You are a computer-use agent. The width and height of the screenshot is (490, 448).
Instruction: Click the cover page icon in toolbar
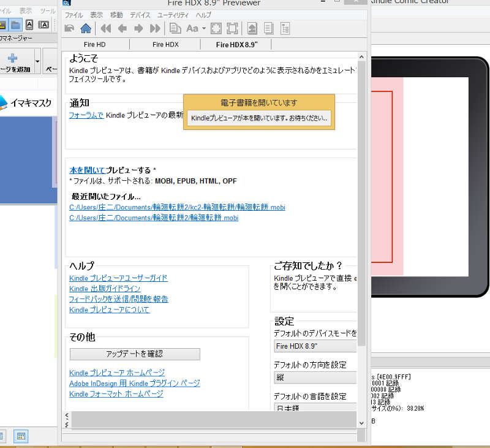252,28
